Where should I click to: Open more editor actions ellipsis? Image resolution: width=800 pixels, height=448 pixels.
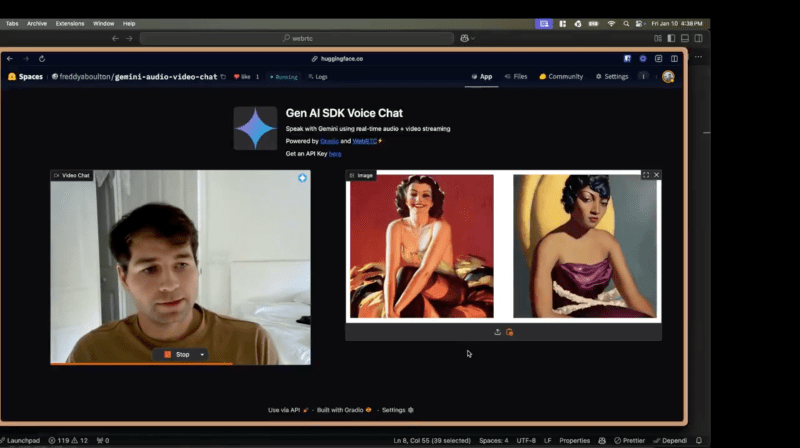[698, 57]
